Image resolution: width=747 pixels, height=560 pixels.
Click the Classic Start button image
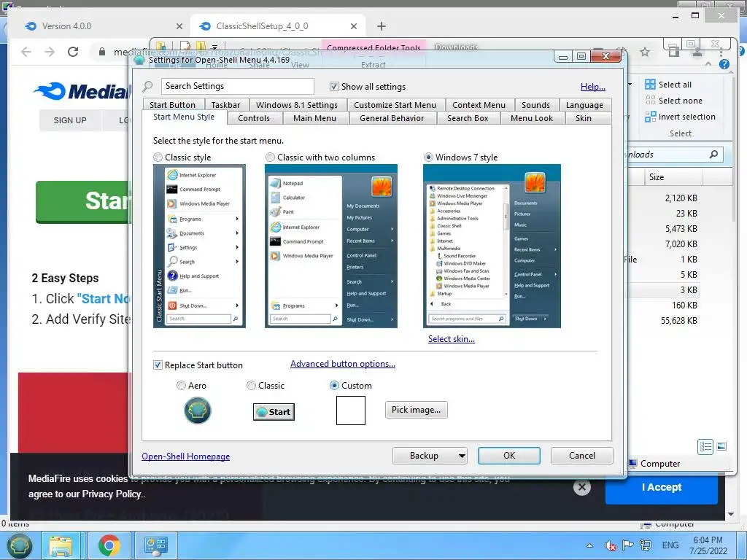pos(274,412)
